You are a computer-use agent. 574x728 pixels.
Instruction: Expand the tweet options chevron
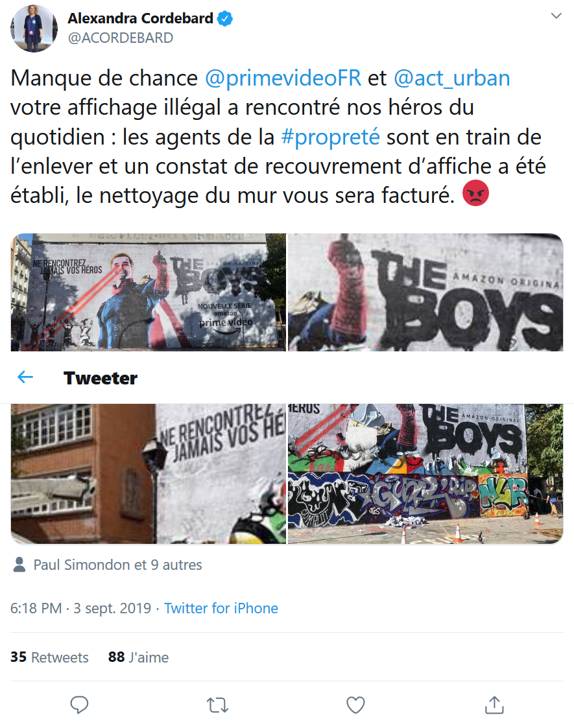coord(556,16)
